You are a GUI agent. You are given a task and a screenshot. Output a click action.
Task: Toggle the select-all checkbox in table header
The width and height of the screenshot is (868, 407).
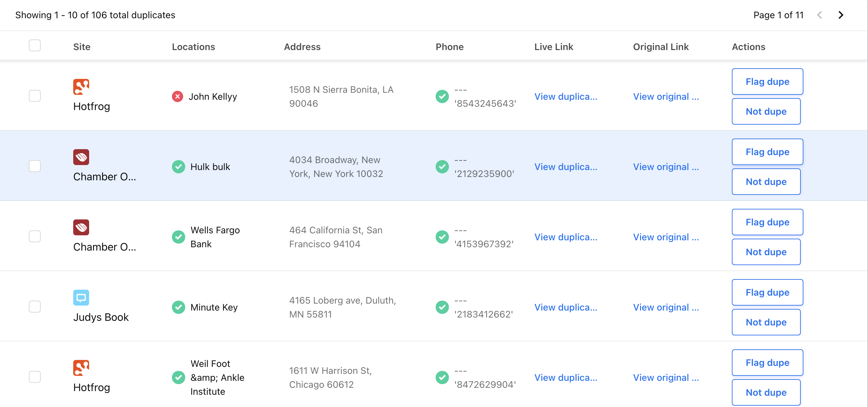tap(35, 45)
